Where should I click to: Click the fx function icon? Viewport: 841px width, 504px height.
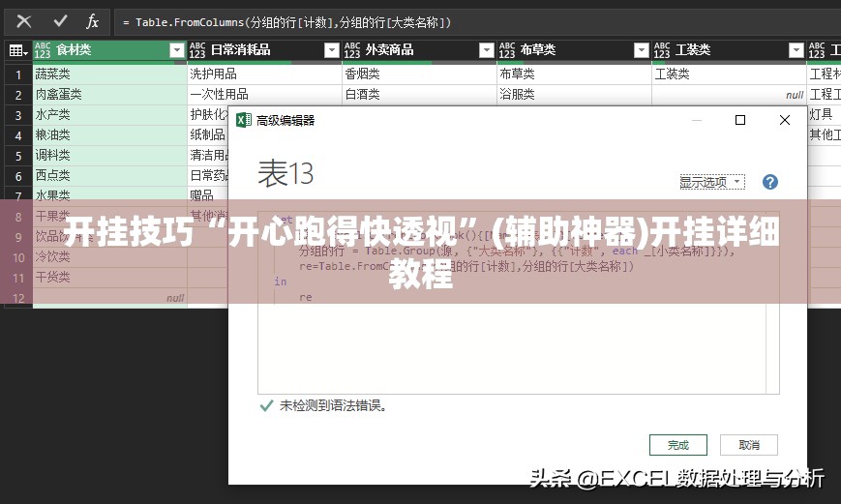coord(92,21)
